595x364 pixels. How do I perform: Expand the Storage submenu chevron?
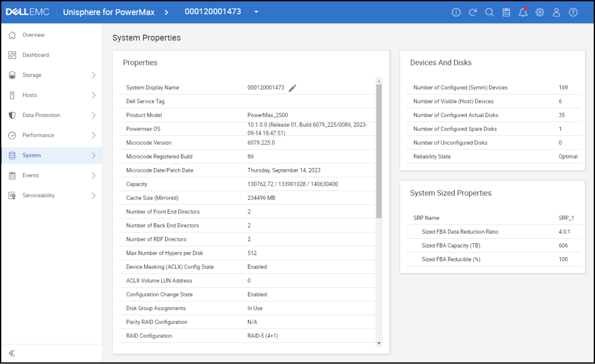click(x=93, y=75)
